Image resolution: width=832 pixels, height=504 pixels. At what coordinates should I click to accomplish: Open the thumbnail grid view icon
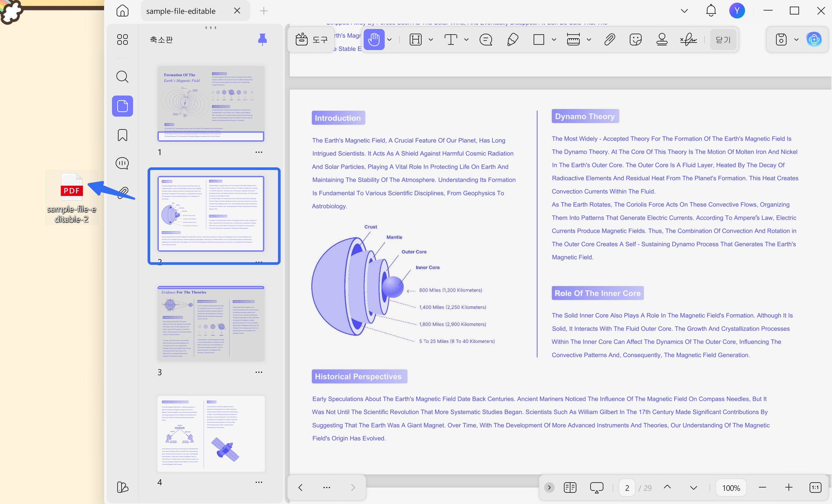[x=122, y=40]
